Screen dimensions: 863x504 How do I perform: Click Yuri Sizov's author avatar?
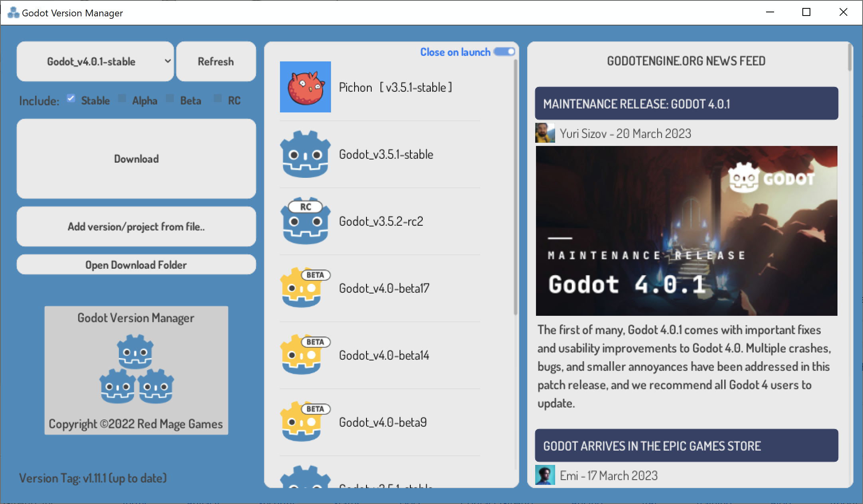[x=545, y=133]
